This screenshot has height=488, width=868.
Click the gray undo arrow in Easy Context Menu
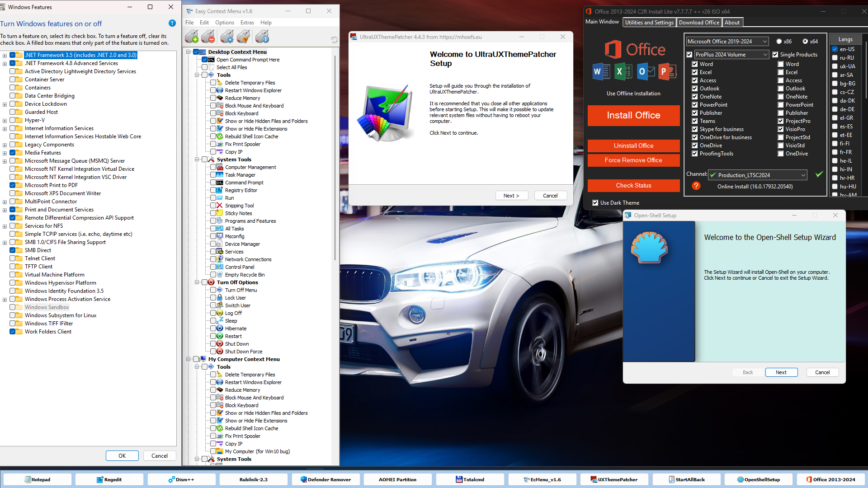tap(334, 40)
